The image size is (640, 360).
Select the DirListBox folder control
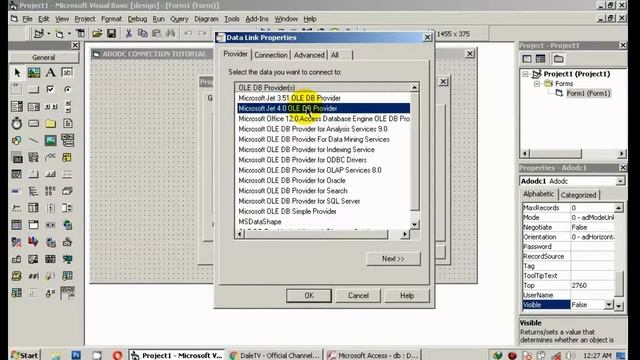pos(50,123)
